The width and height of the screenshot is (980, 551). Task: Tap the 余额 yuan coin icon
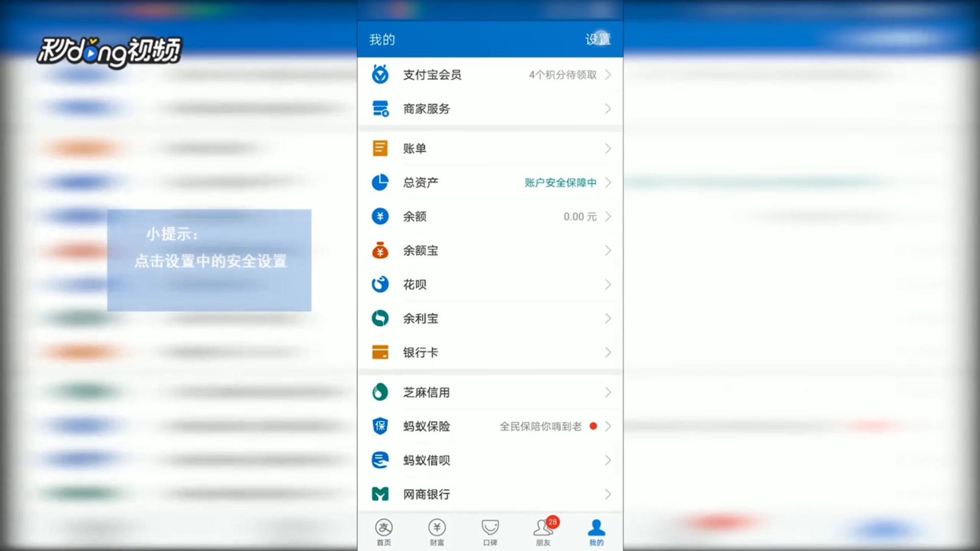pos(380,217)
